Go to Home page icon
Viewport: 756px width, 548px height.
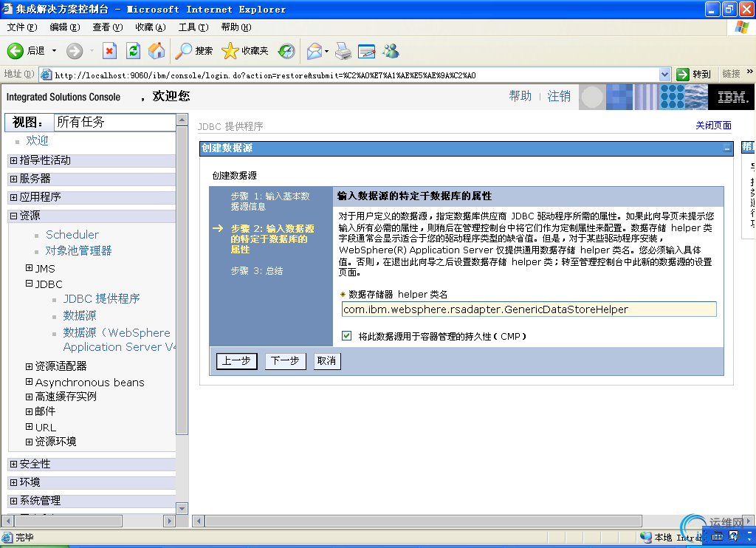[157, 51]
